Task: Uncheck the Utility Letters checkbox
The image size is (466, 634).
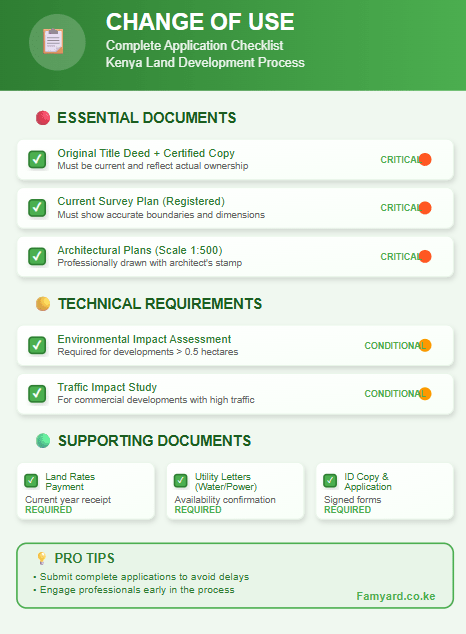Action: [181, 481]
